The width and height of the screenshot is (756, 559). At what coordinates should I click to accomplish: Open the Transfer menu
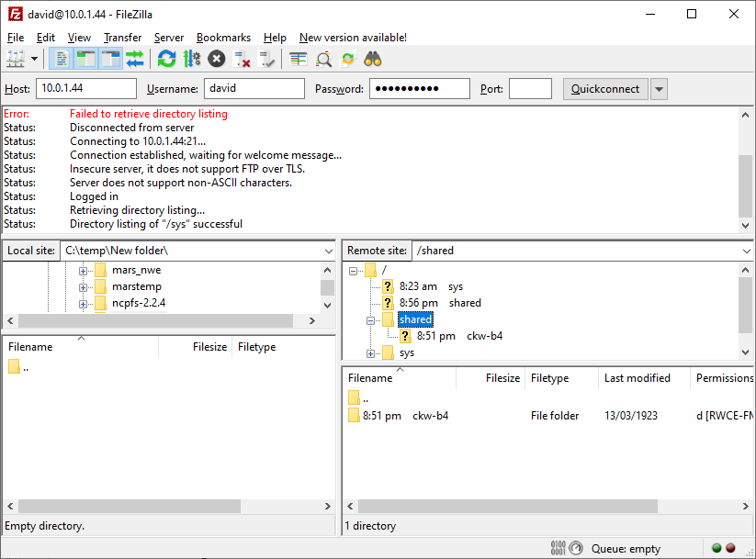[x=122, y=38]
